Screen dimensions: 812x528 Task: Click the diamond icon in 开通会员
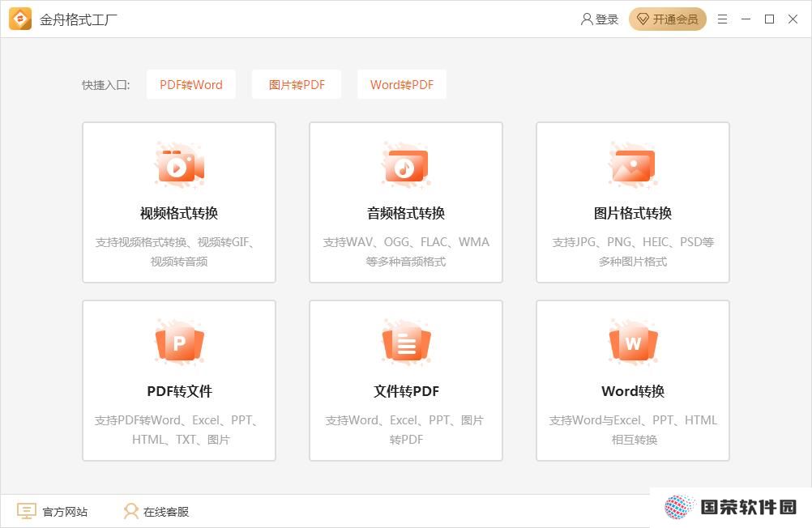click(643, 19)
